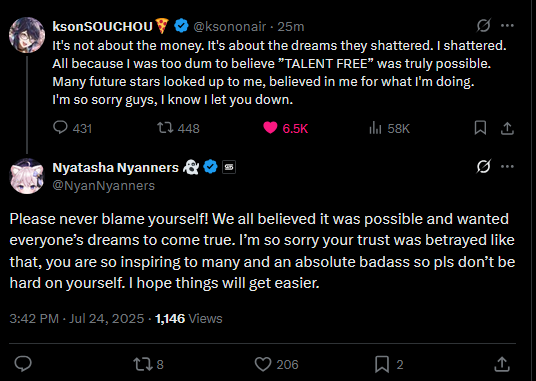Image resolution: width=536 pixels, height=381 pixels.
Task: Bookmark the reply showing 2 bookmarks
Action: (x=389, y=364)
